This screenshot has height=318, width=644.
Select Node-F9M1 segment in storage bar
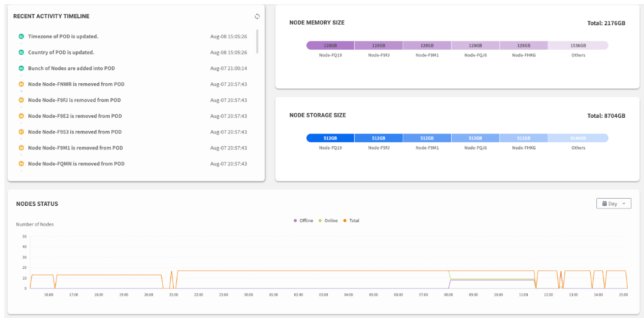pos(427,138)
